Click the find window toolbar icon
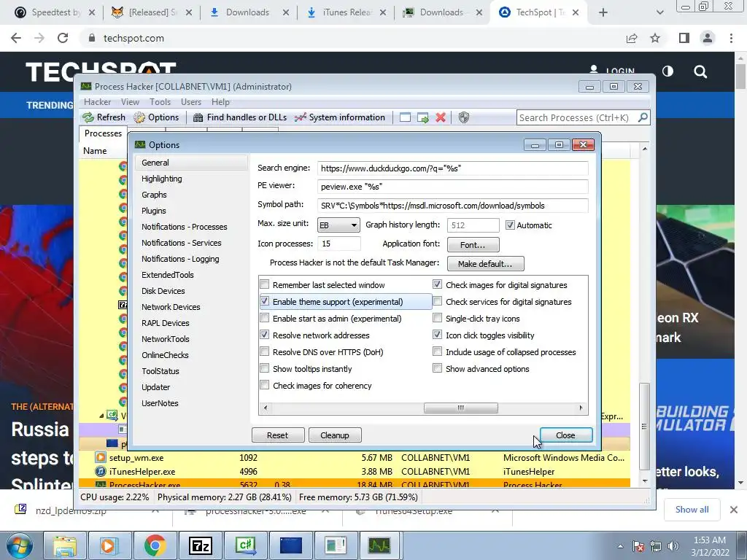 tap(405, 117)
